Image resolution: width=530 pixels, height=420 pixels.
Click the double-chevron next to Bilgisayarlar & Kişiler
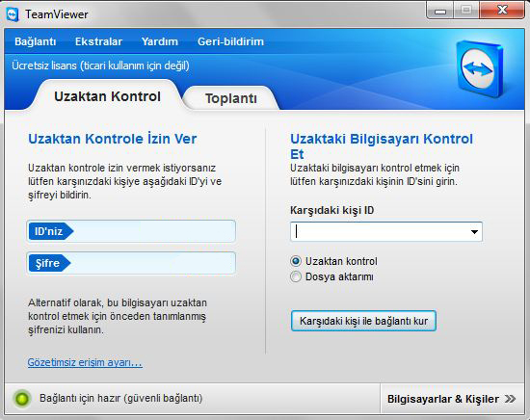pyautogui.click(x=511, y=399)
